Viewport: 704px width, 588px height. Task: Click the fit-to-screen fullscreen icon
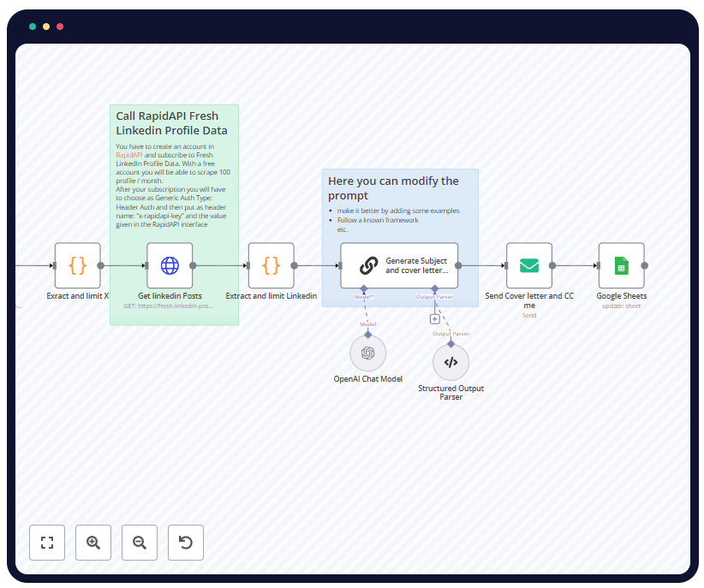click(x=47, y=543)
